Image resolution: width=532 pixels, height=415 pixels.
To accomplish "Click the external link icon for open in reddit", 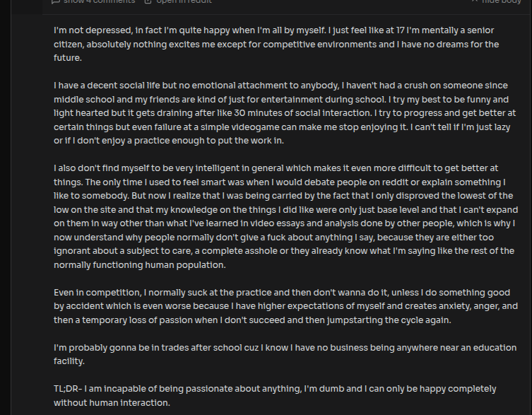I will click(148, 1).
